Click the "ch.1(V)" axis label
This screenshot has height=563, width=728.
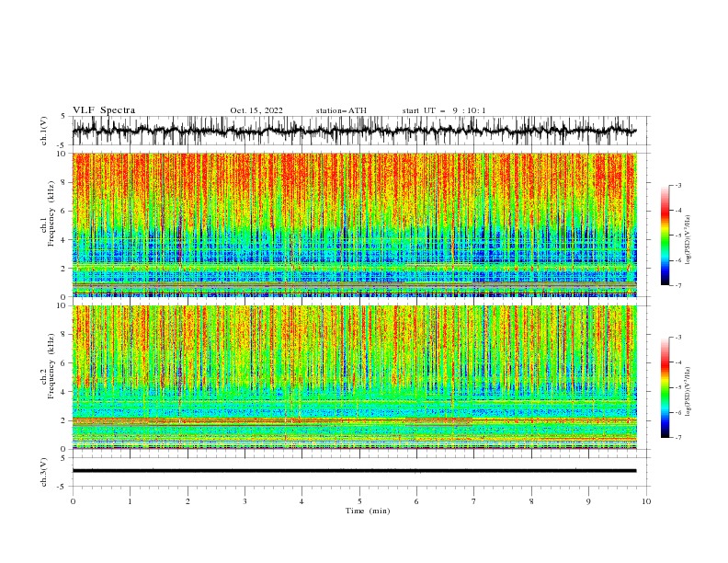[x=44, y=131]
